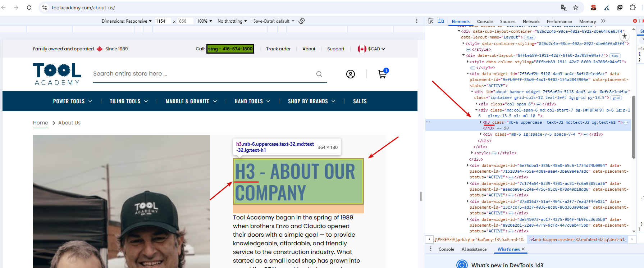This screenshot has height=268, width=644.
Task: Switch to the Elements tab
Action: point(461,22)
